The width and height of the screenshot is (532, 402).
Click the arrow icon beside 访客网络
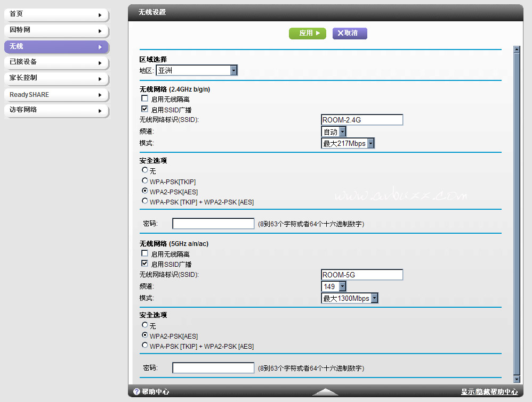point(100,111)
